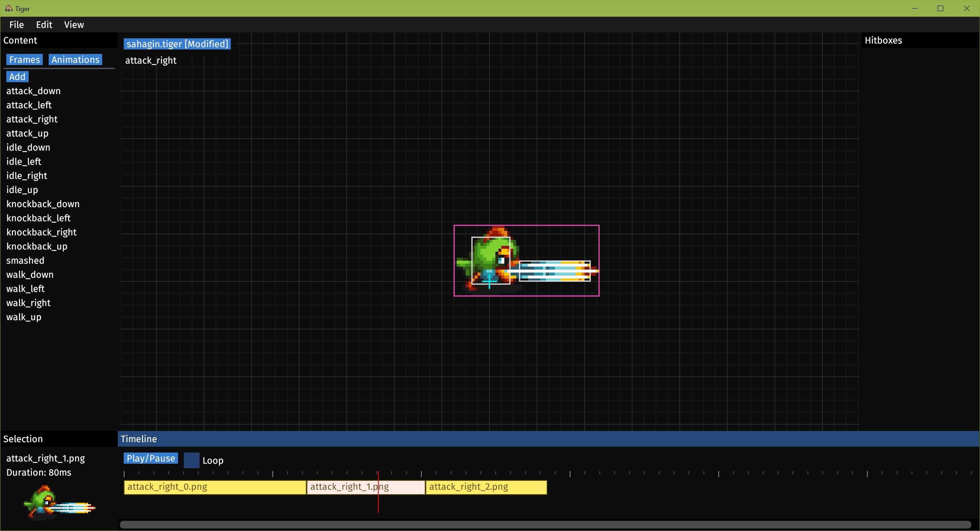Viewport: 980px width, 531px height.
Task: Switch to the Animations tab
Action: point(75,59)
